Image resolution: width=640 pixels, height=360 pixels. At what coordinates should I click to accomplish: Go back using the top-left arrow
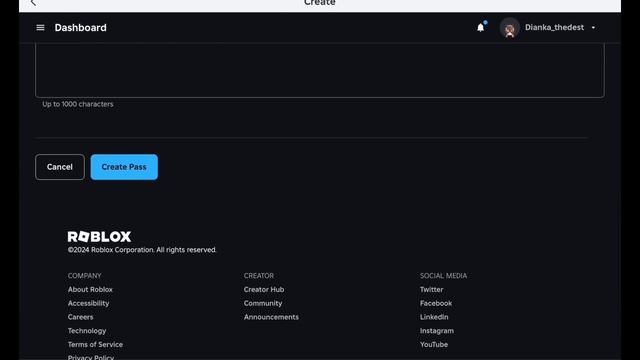[33, 3]
